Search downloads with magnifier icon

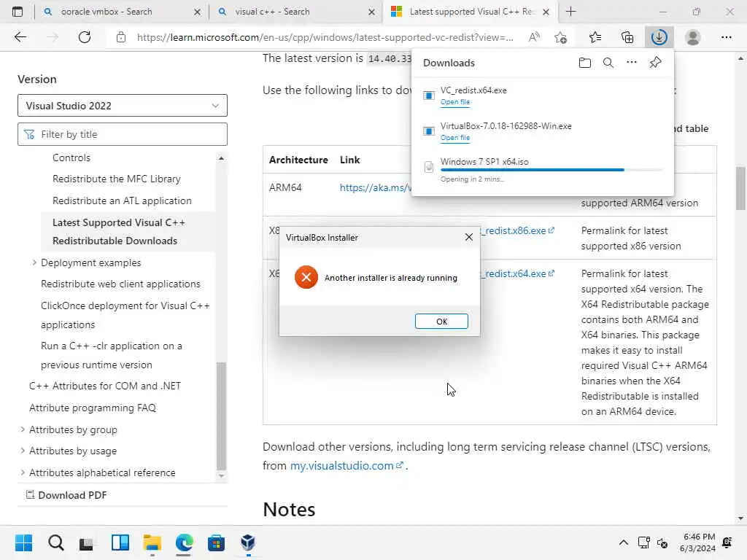click(x=608, y=63)
